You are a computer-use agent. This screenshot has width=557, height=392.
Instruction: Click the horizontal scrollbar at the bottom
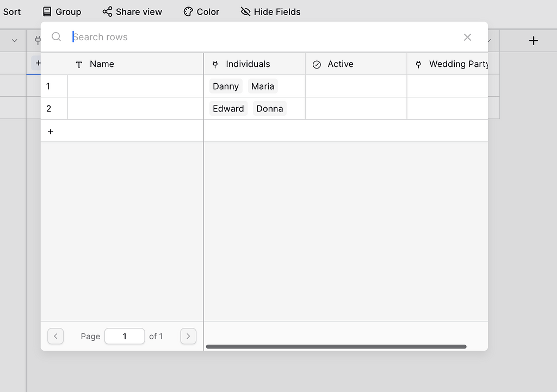pyautogui.click(x=337, y=346)
